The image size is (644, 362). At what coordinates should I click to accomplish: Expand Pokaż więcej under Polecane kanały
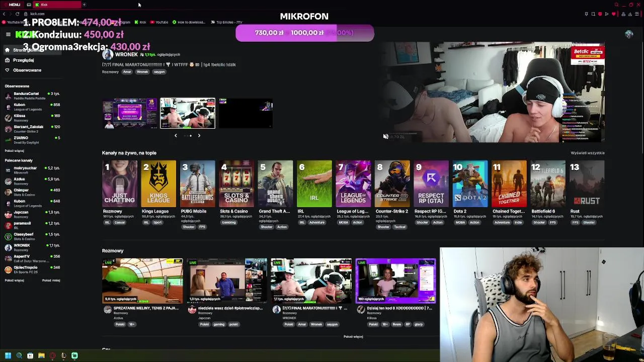14,281
